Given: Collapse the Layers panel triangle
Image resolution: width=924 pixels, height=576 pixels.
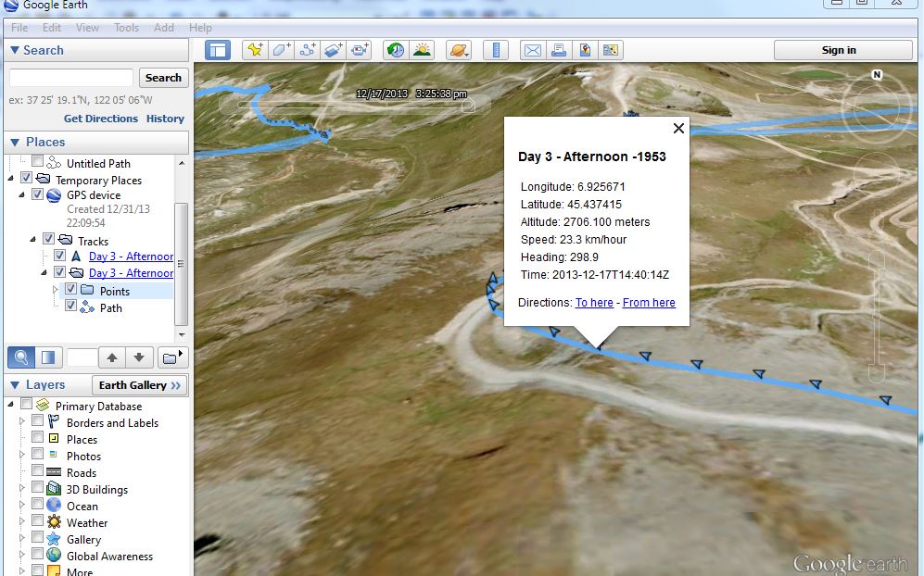Looking at the screenshot, I should [x=15, y=385].
